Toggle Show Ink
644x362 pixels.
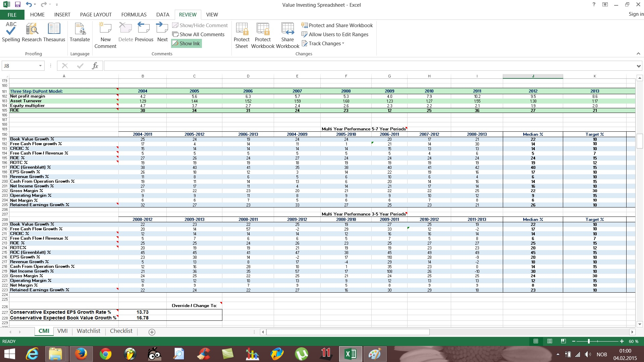(x=186, y=44)
